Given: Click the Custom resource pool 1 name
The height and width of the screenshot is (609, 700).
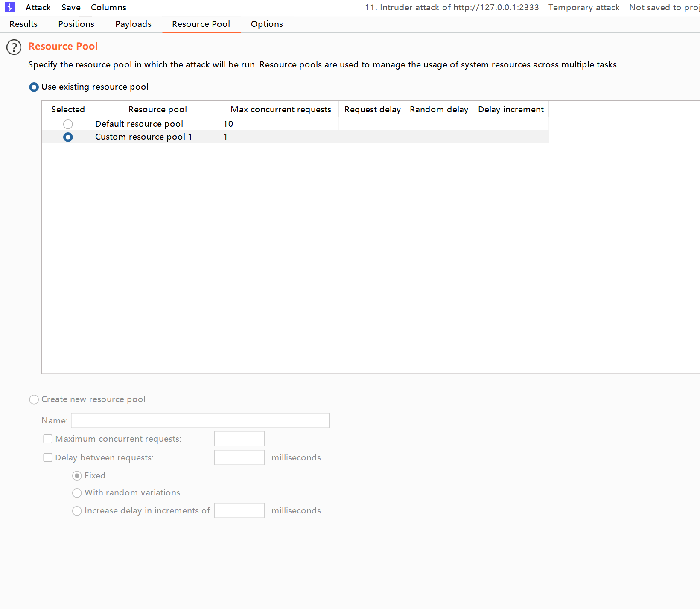Looking at the screenshot, I should (x=143, y=137).
